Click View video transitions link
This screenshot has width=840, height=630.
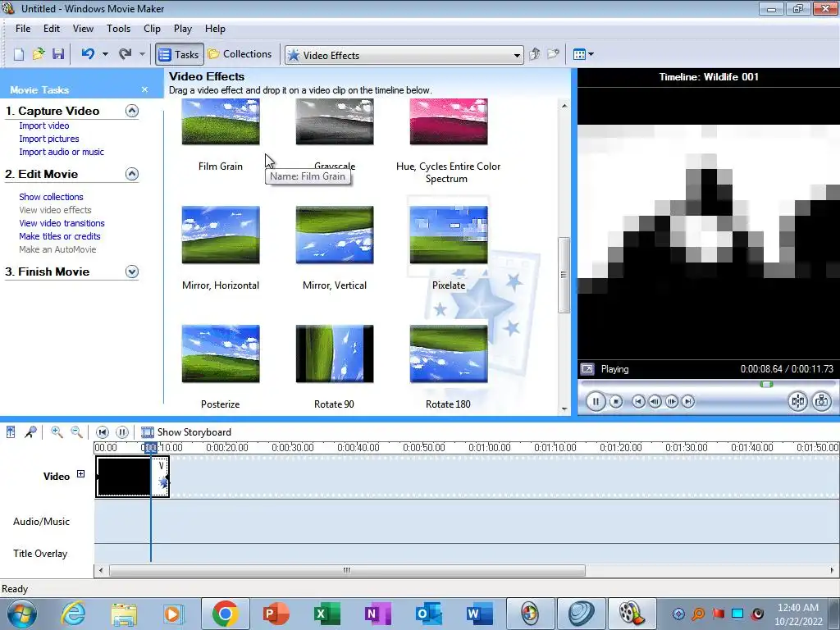62,223
